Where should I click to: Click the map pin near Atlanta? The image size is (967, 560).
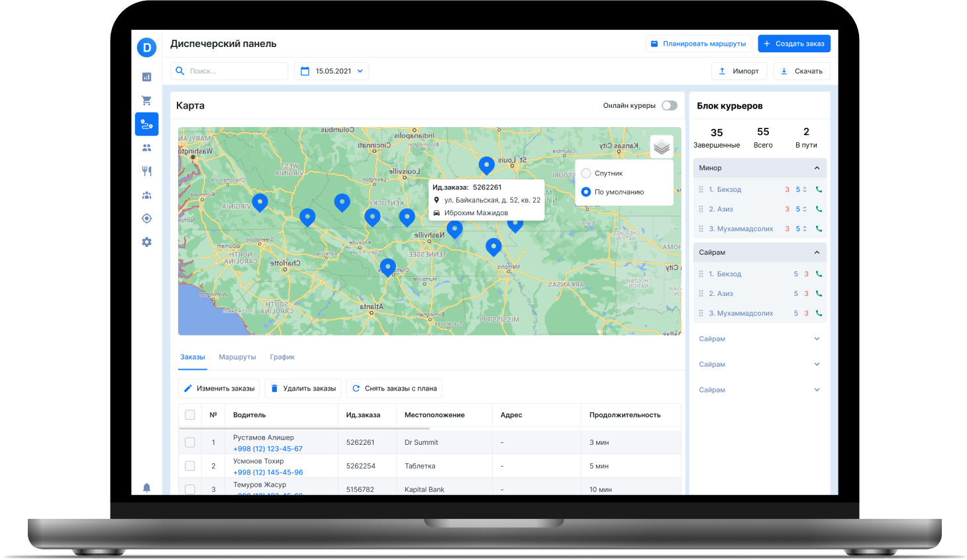[x=388, y=267]
